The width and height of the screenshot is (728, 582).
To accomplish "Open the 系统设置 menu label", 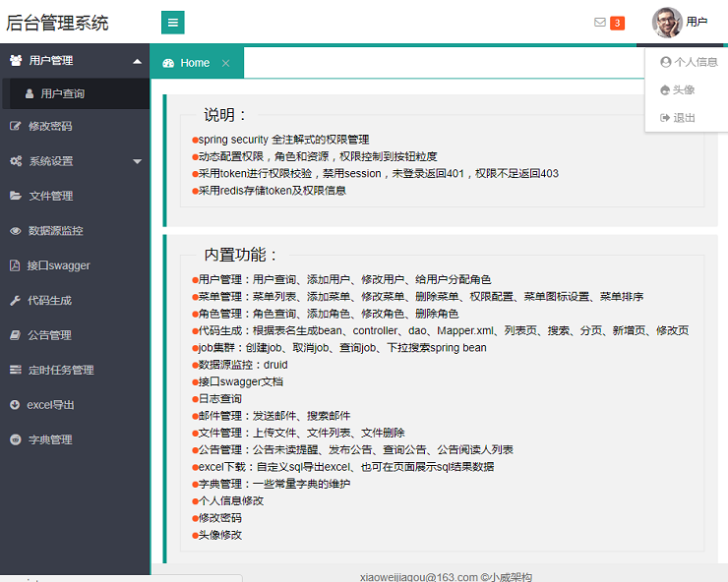I will coord(51,161).
